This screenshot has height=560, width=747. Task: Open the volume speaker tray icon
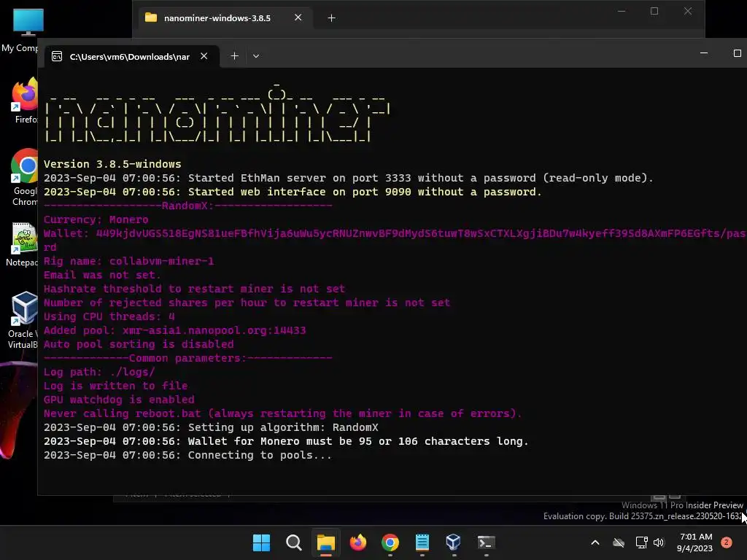point(659,542)
